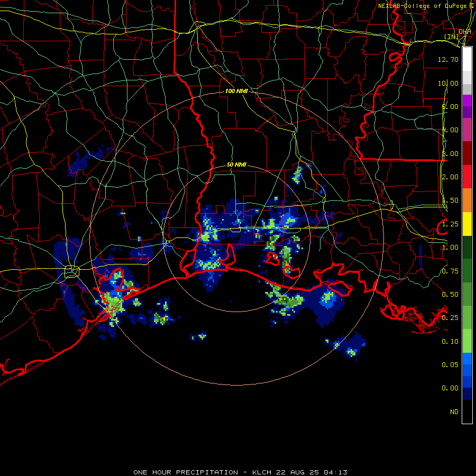476x476 pixels.
Task: Click the 0.75 legend value
Action: [450, 271]
